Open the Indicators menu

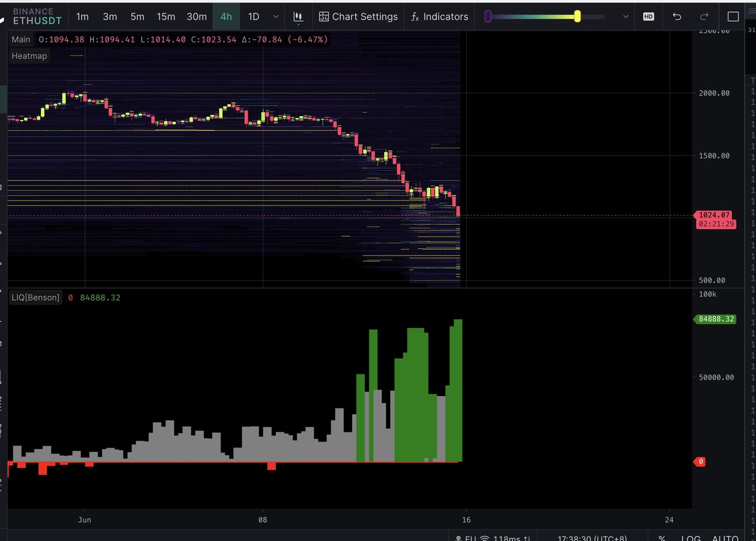[x=440, y=17]
